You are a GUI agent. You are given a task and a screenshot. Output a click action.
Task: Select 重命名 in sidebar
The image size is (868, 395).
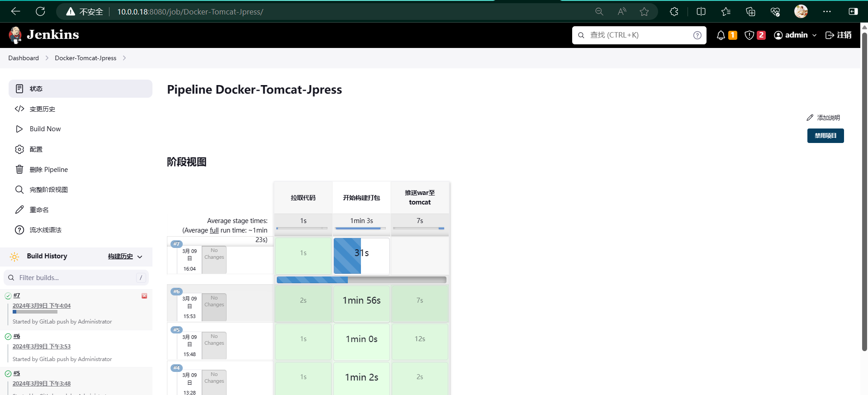[81, 210]
